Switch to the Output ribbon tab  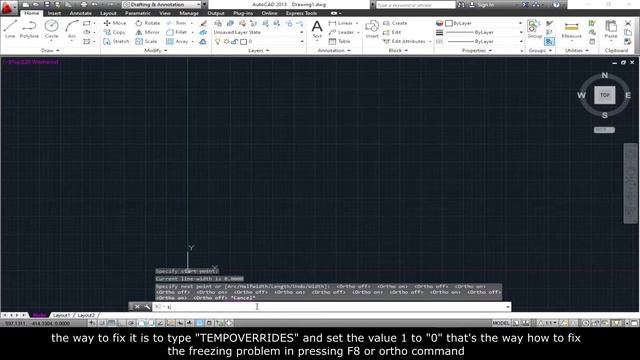[216, 13]
